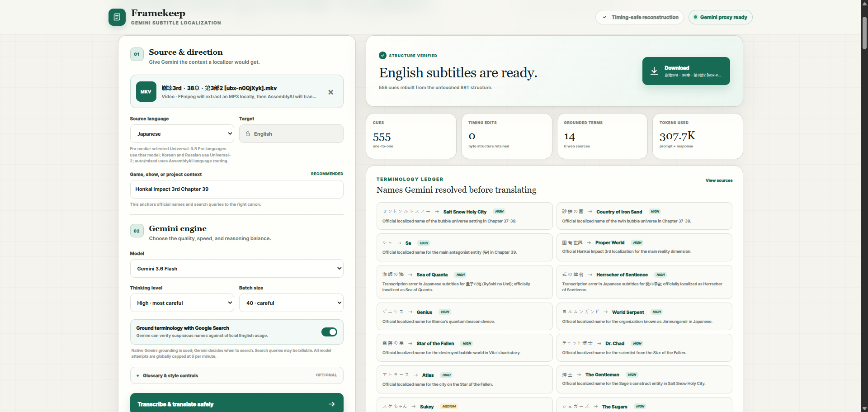Remove the uploaded MKV file
Screen dimensions: 868x412
click(331, 92)
